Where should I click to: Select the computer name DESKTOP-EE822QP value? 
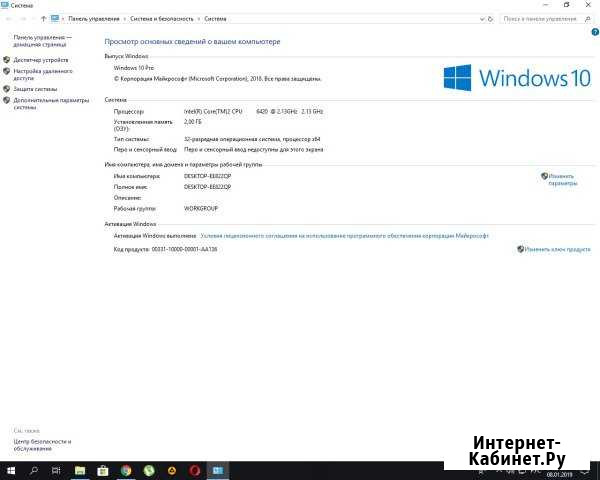[207, 176]
